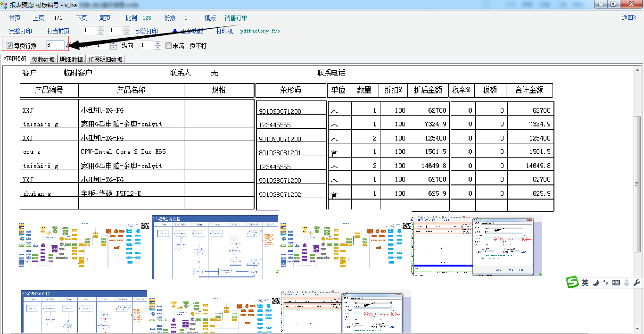Switch Sogou input language via 英 icon
The image size is (644, 334).
(585, 283)
